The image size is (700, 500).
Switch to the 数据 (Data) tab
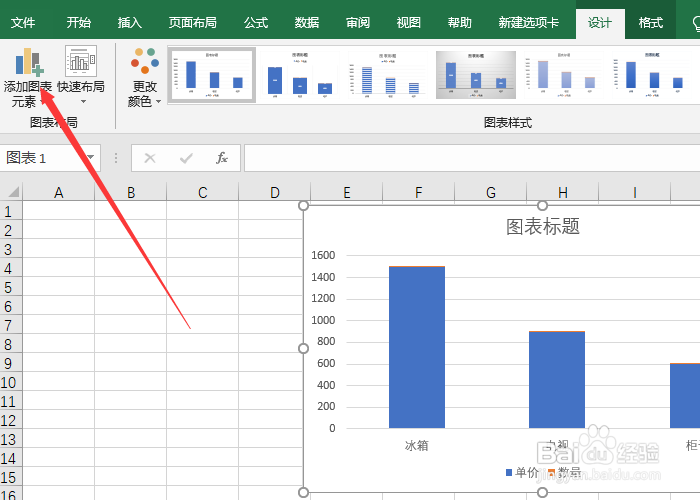(307, 22)
